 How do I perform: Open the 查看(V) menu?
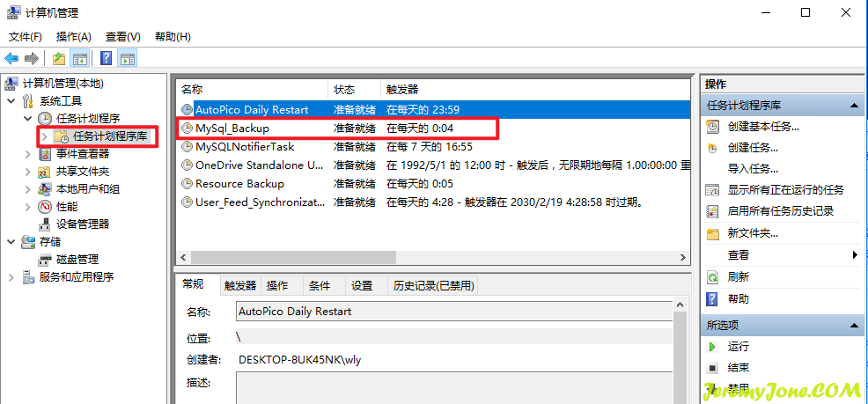click(123, 37)
